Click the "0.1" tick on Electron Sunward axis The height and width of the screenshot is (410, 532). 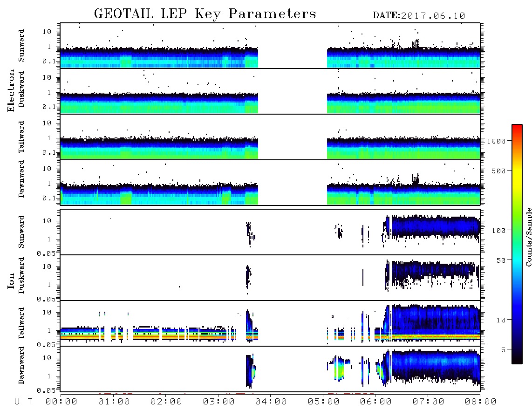(49, 61)
